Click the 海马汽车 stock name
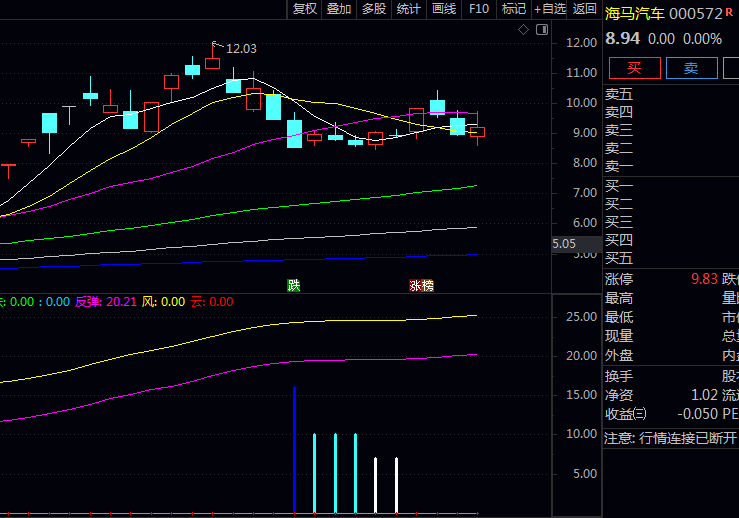Image resolution: width=739 pixels, height=518 pixels. (x=634, y=13)
